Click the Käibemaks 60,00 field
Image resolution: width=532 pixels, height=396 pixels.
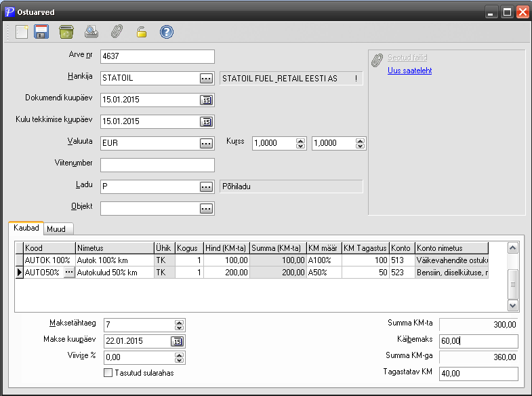click(478, 341)
